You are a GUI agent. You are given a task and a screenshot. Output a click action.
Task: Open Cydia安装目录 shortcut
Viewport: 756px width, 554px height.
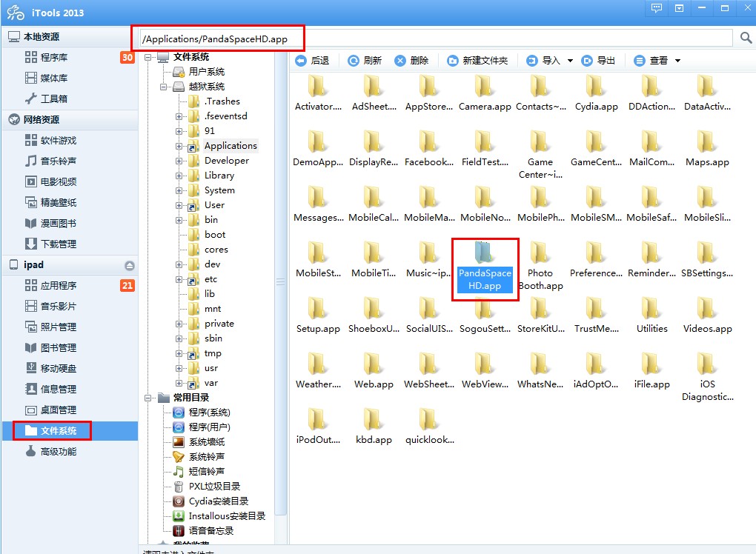[219, 501]
